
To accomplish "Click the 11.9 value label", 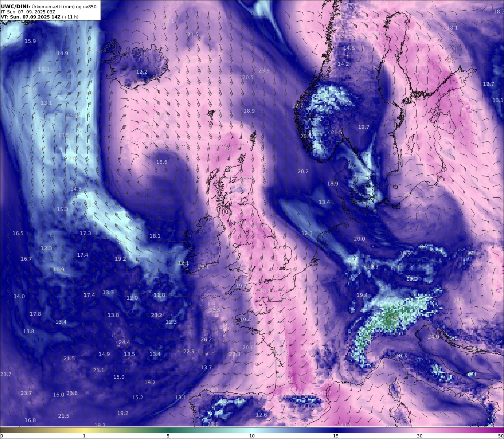I will point(59,269).
